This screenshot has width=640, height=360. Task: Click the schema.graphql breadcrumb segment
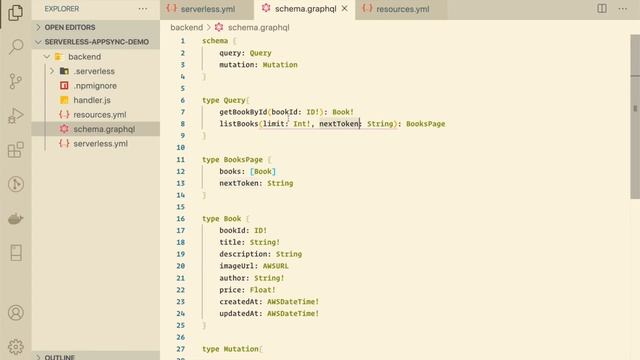coord(258,27)
